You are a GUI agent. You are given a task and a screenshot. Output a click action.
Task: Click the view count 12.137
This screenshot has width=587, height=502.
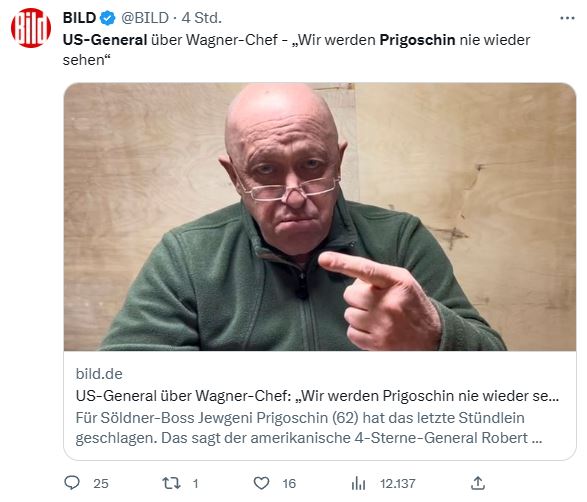(x=398, y=483)
